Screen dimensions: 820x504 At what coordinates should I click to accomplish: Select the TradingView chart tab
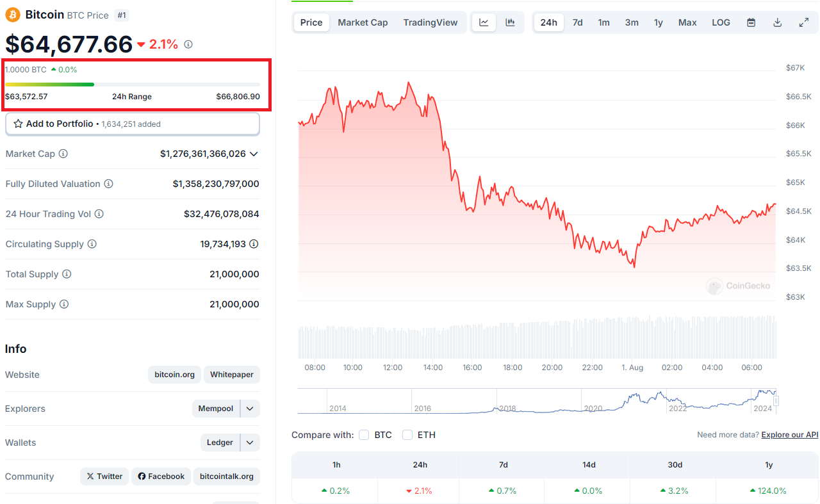click(x=430, y=22)
